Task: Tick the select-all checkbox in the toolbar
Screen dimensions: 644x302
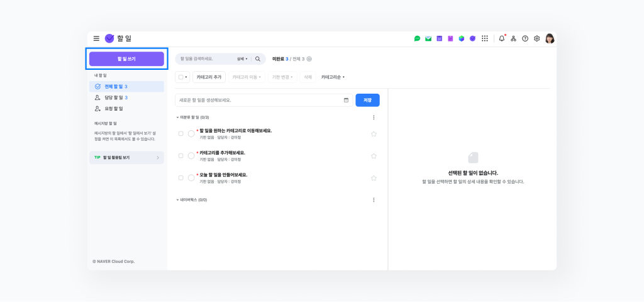Action: point(180,77)
